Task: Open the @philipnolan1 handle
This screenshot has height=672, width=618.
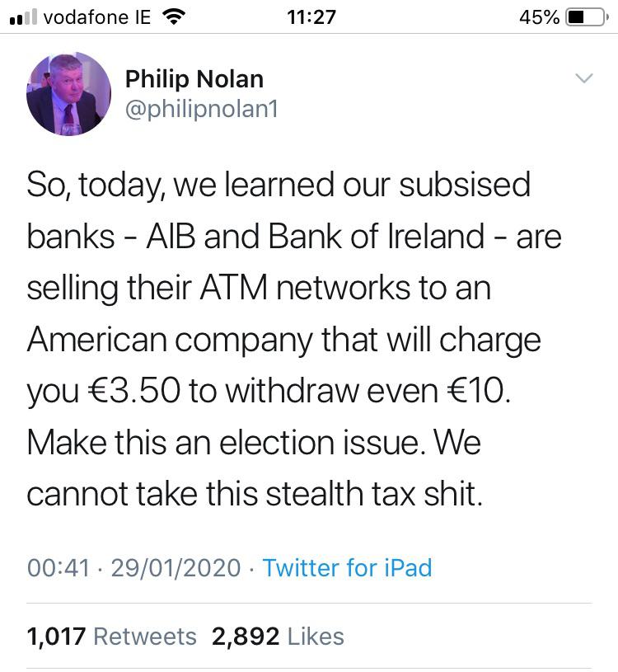Action: pyautogui.click(x=203, y=108)
